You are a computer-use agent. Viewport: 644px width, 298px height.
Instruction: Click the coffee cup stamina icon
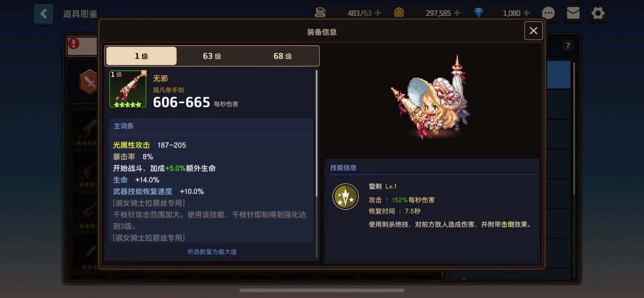pyautogui.click(x=320, y=13)
